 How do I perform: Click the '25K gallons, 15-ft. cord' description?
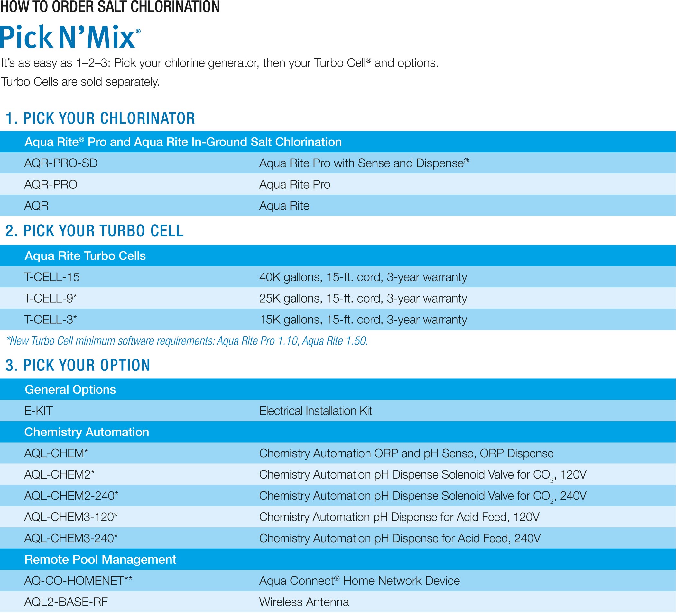363,298
